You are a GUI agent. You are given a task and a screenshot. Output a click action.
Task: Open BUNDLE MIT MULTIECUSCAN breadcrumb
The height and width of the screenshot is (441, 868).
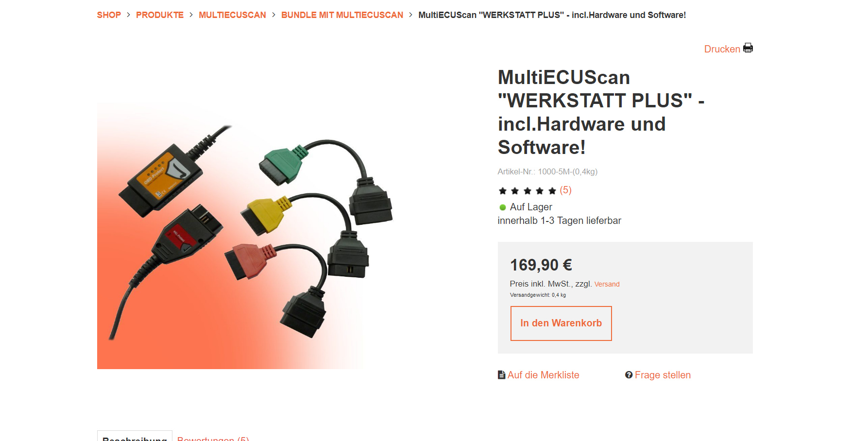coord(342,15)
